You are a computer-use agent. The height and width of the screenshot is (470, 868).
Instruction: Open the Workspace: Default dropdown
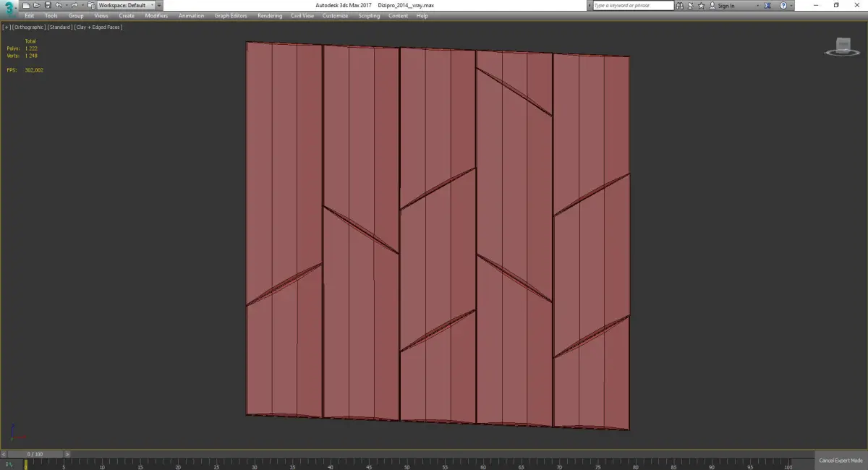tap(127, 5)
